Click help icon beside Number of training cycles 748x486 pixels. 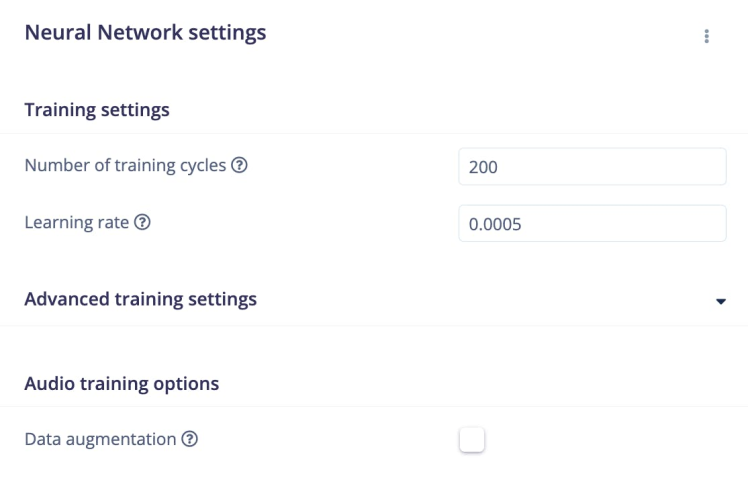(x=239, y=165)
